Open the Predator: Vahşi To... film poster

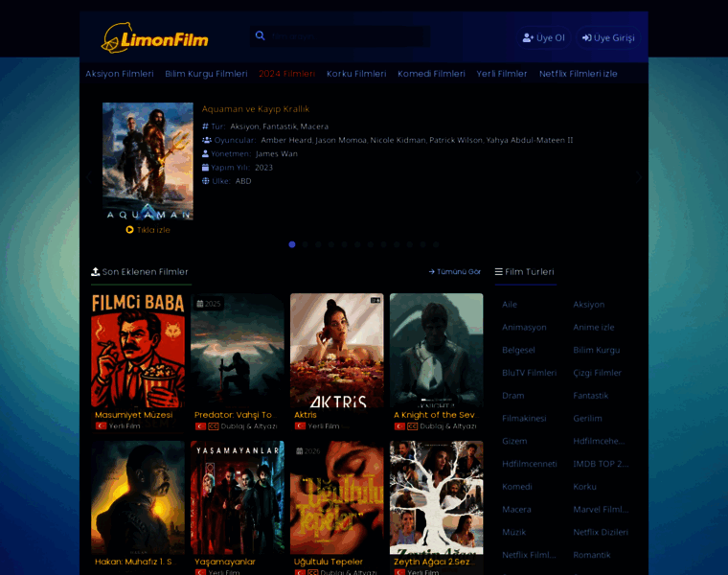pyautogui.click(x=238, y=351)
